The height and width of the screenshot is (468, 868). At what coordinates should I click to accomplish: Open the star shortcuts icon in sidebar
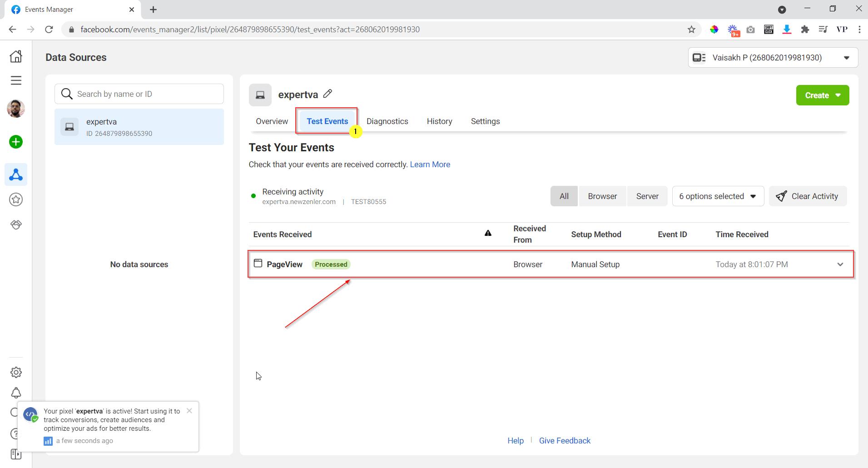[x=16, y=199]
